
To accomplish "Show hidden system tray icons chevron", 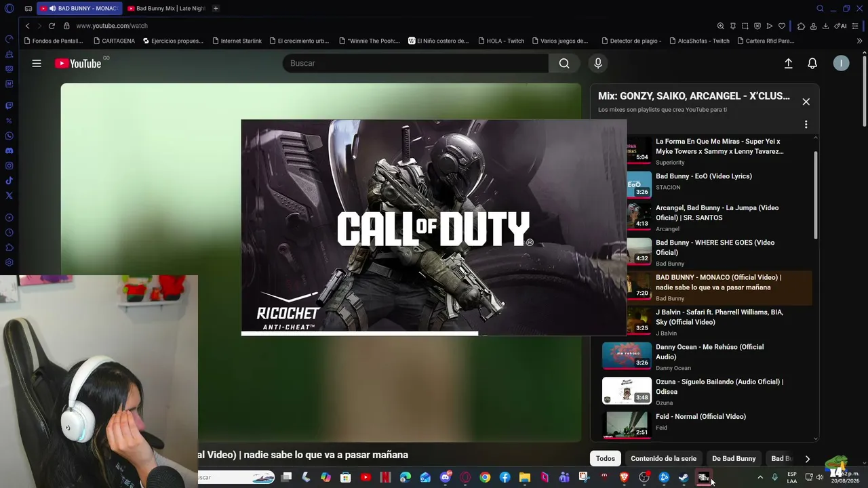I will pos(759,477).
